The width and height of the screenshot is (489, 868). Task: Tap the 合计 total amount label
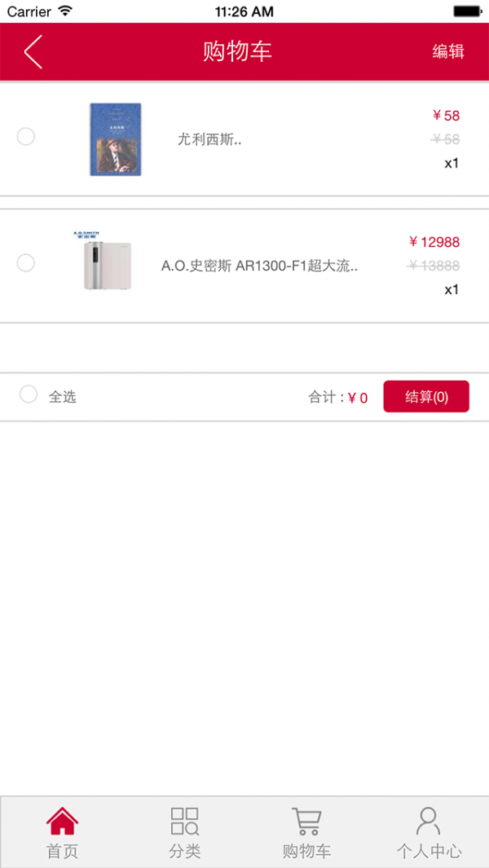point(337,398)
